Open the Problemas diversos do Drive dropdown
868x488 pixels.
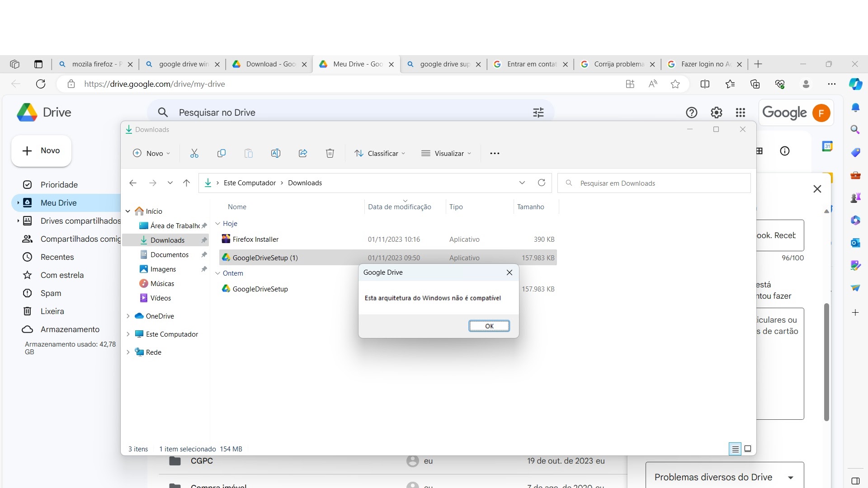(x=725, y=477)
